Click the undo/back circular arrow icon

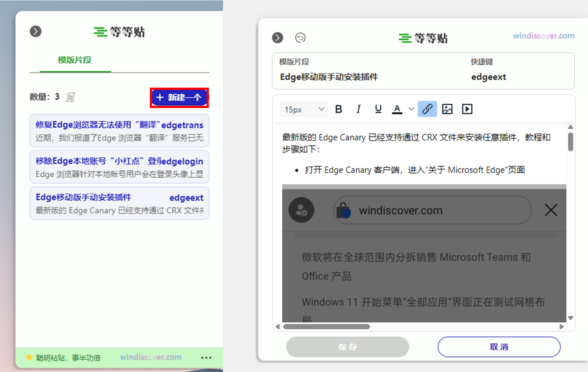coord(300,37)
